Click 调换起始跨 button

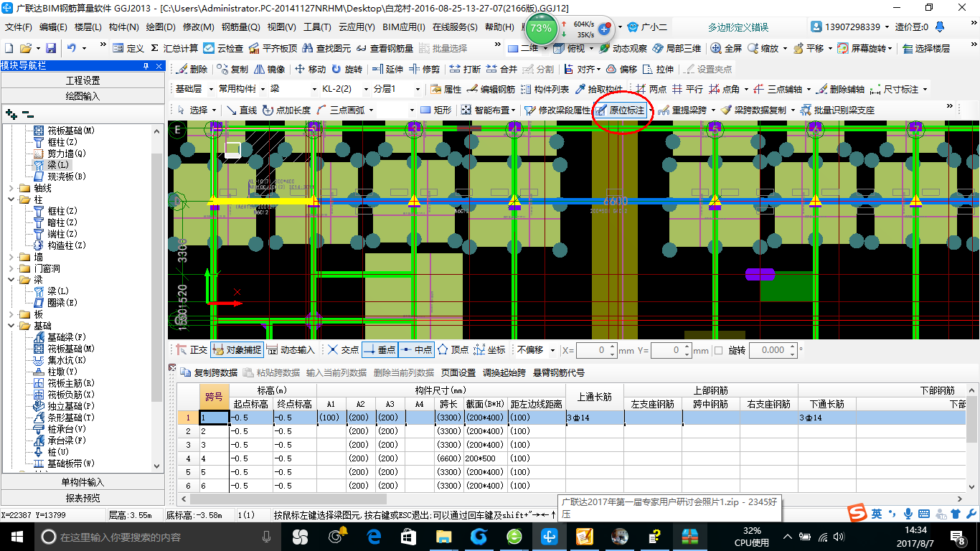coord(504,373)
